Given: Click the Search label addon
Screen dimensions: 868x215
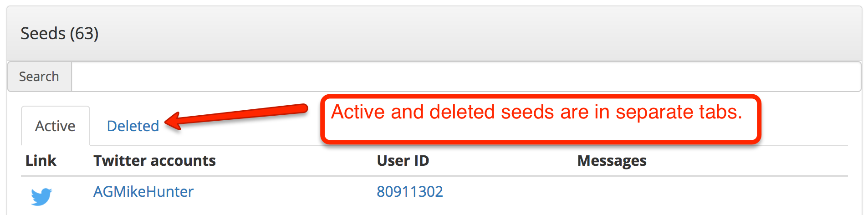Looking at the screenshot, I should pyautogui.click(x=39, y=77).
